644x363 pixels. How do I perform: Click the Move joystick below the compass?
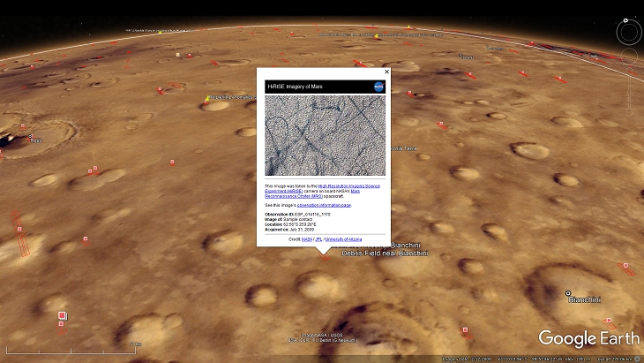point(629,56)
